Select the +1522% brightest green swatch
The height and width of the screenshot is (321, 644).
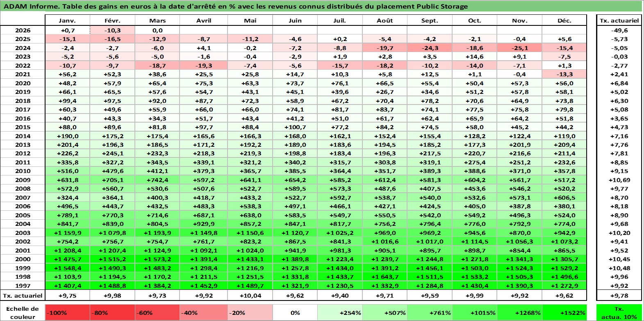pyautogui.click(x=564, y=312)
